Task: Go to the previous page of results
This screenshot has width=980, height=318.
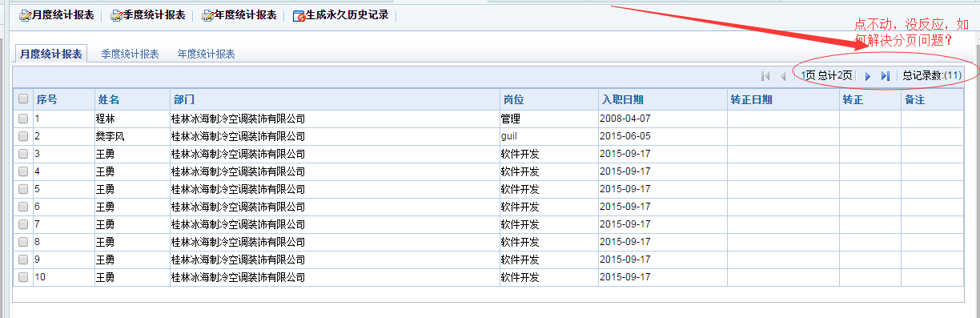Action: (x=783, y=76)
